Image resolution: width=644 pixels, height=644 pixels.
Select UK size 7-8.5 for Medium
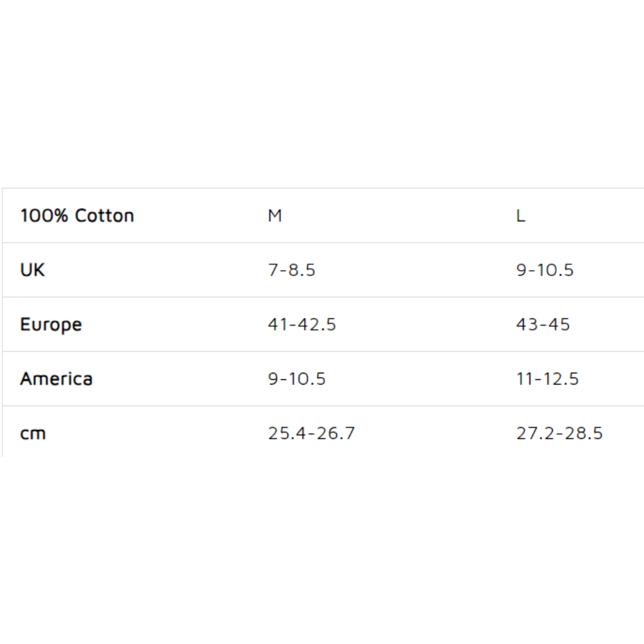tap(292, 270)
